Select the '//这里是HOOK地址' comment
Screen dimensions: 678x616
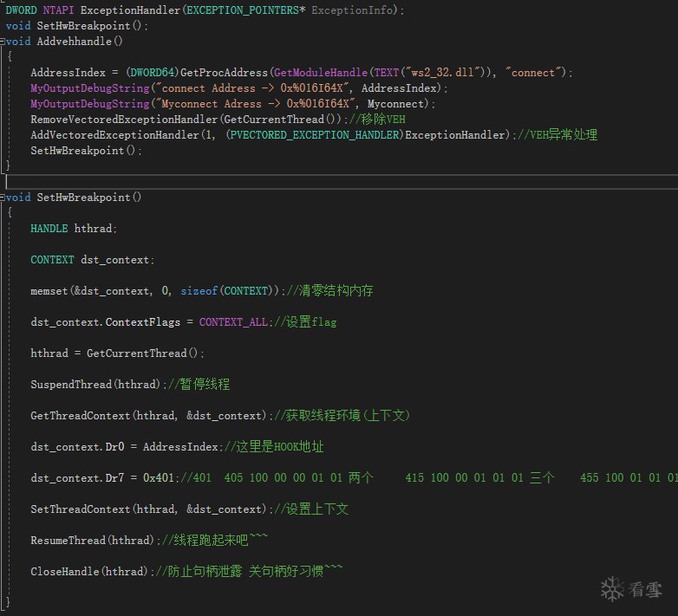[x=274, y=447]
